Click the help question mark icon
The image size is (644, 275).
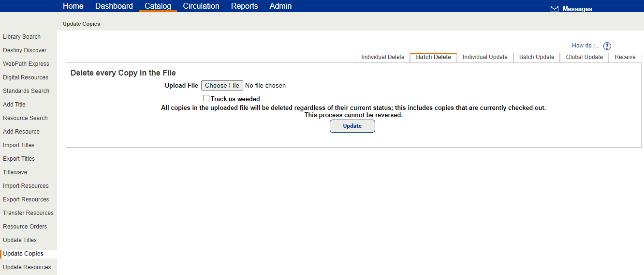click(607, 46)
